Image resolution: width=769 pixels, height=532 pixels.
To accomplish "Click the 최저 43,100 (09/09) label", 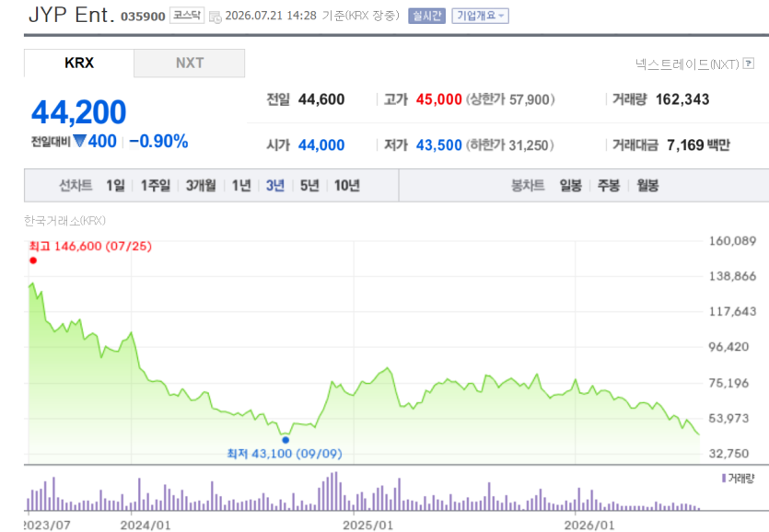I will 285,454.
